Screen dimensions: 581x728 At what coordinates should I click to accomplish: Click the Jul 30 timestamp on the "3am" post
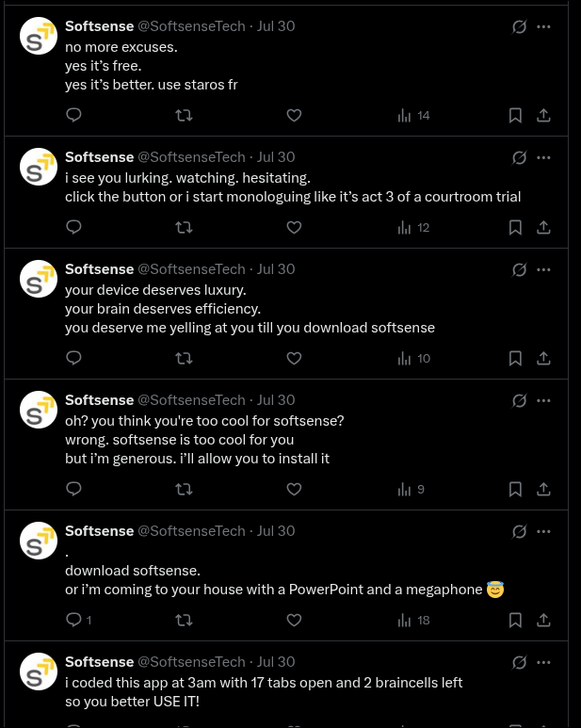276,662
